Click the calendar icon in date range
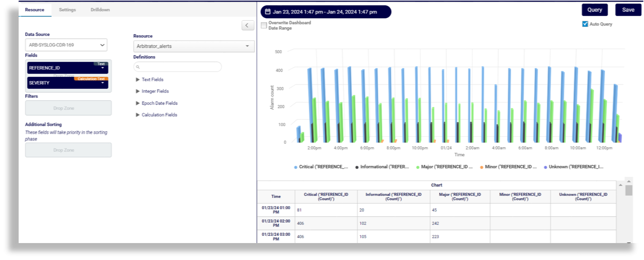The width and height of the screenshot is (644, 260). pos(268,12)
